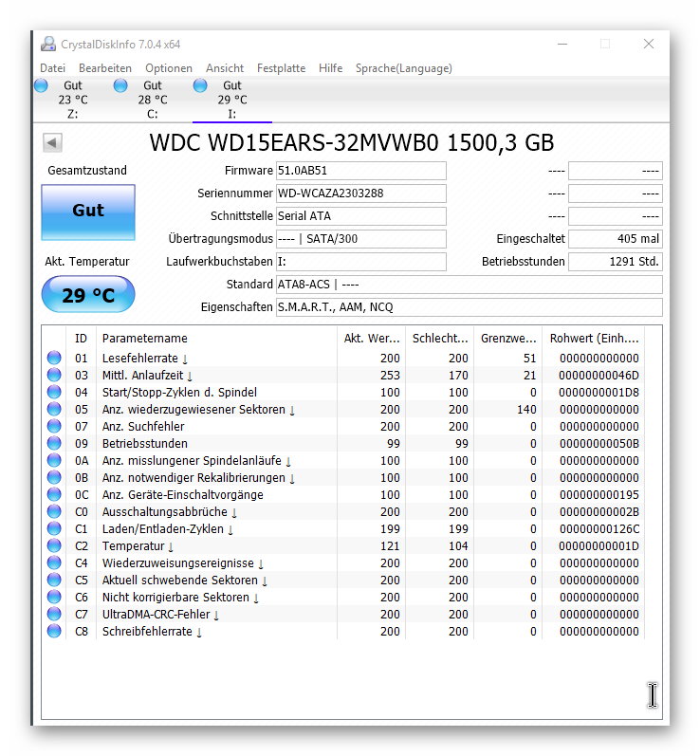Click status orb of Anz. Suchfehler row
The height and width of the screenshot is (756, 700).
54,426
